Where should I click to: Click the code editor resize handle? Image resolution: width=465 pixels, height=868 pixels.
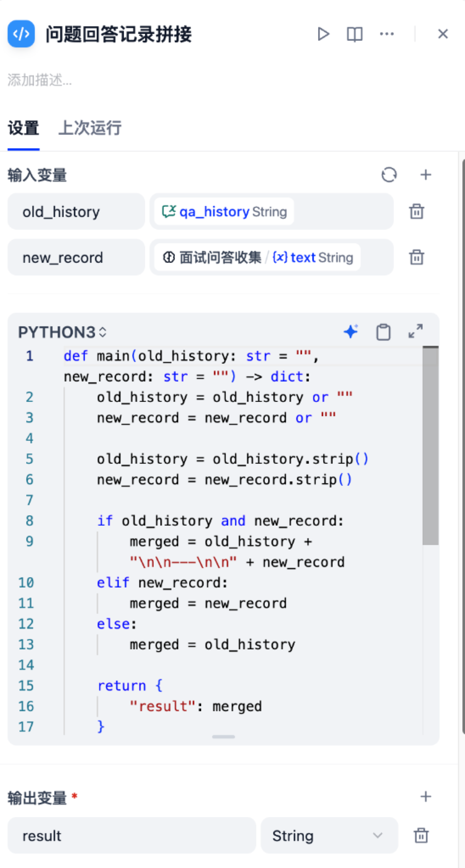point(224,737)
